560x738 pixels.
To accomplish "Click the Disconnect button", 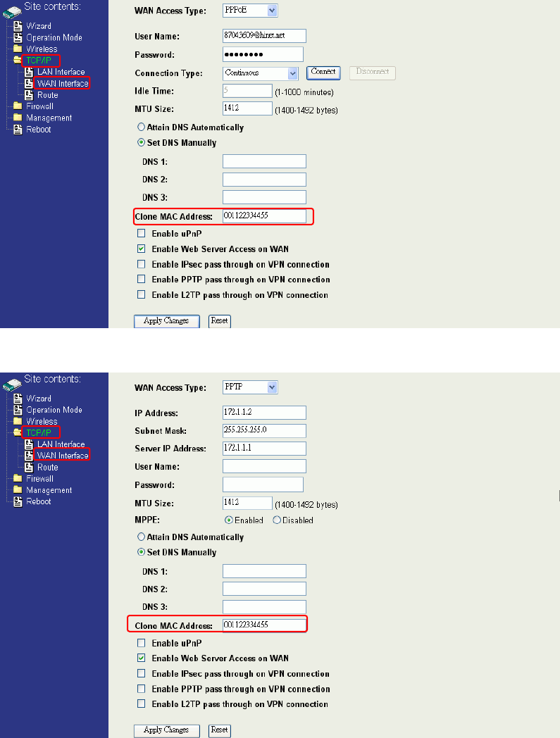I will (373, 73).
